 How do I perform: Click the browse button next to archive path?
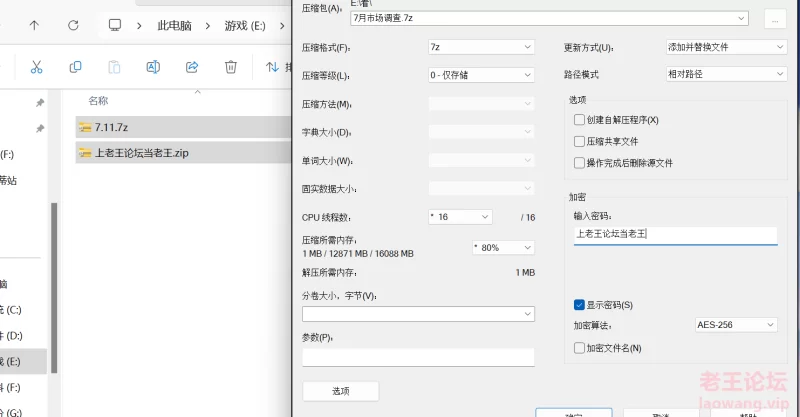(773, 19)
